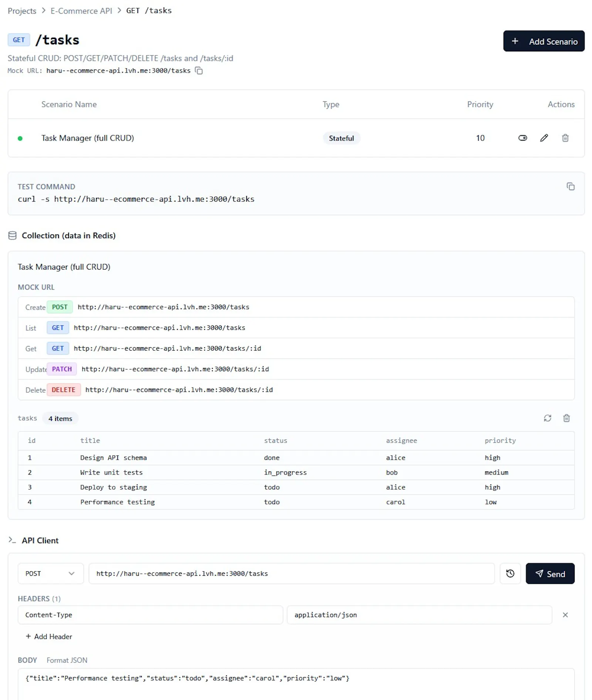Viewport: 592px width, 700px height.
Task: Select the List GET mock URL row
Action: [296, 328]
